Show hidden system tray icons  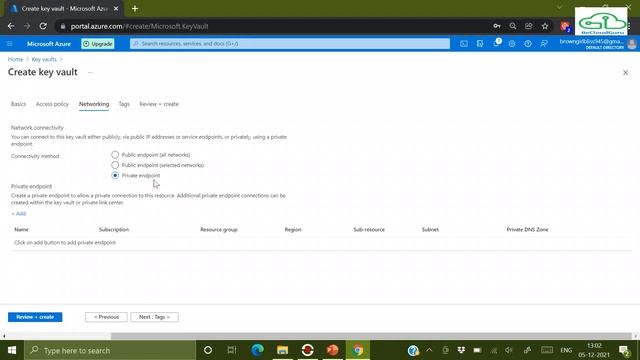tap(429, 350)
